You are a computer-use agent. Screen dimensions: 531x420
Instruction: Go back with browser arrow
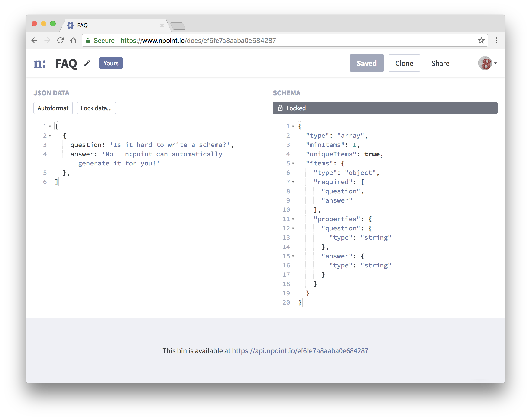[x=35, y=40]
